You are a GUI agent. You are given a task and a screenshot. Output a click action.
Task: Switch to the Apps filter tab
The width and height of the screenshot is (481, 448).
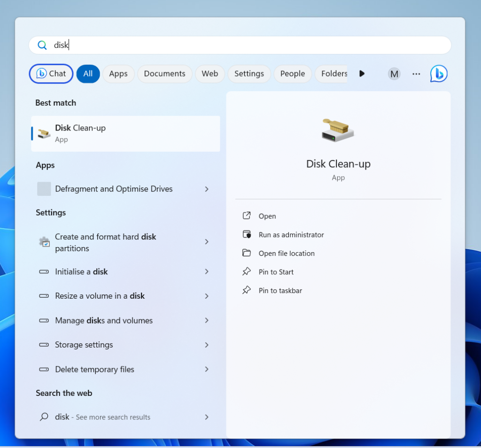coord(118,74)
